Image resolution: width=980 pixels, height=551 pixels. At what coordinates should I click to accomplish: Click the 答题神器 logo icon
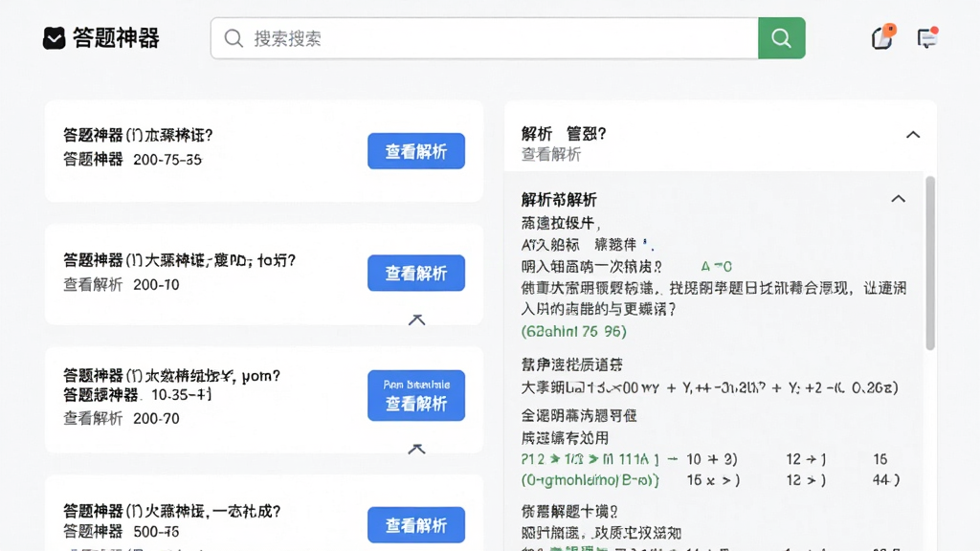tap(55, 38)
